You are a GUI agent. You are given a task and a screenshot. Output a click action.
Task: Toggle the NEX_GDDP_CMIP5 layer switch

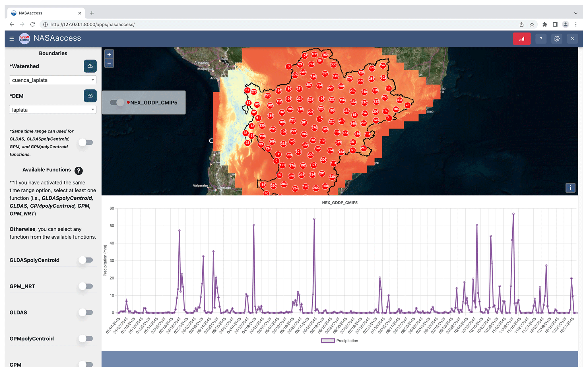click(x=117, y=103)
